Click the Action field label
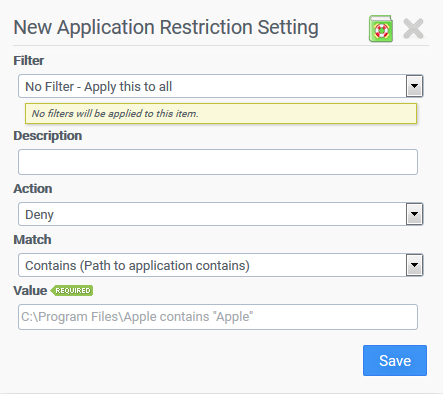The height and width of the screenshot is (394, 443). [x=33, y=189]
